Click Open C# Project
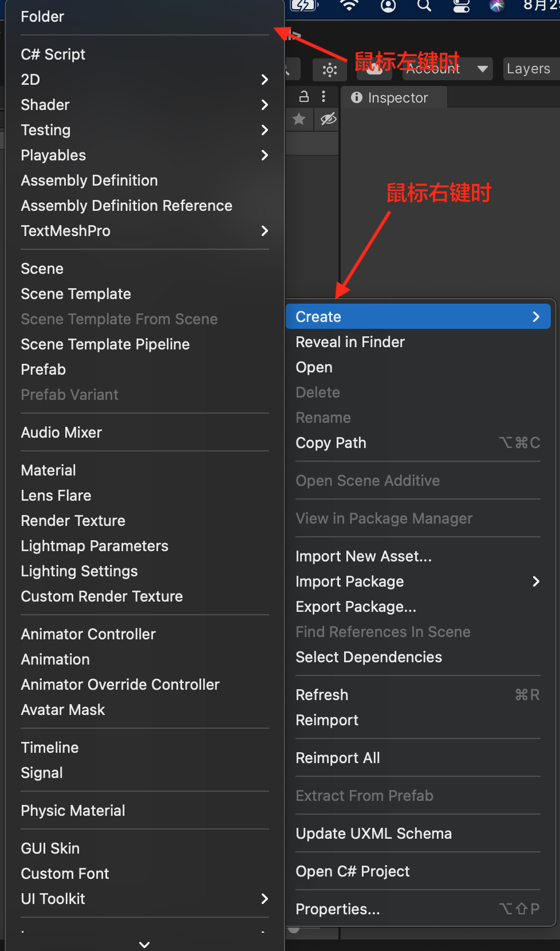The image size is (560, 951). [x=352, y=871]
